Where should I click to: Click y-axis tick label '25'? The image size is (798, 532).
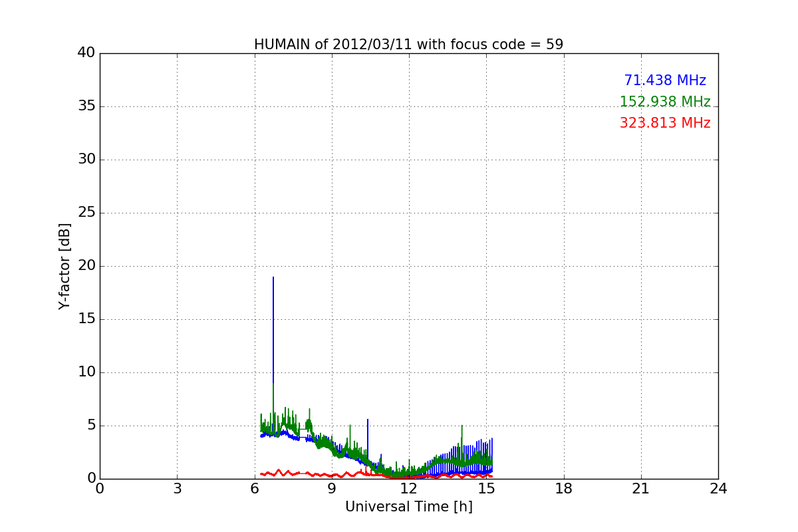(x=86, y=213)
